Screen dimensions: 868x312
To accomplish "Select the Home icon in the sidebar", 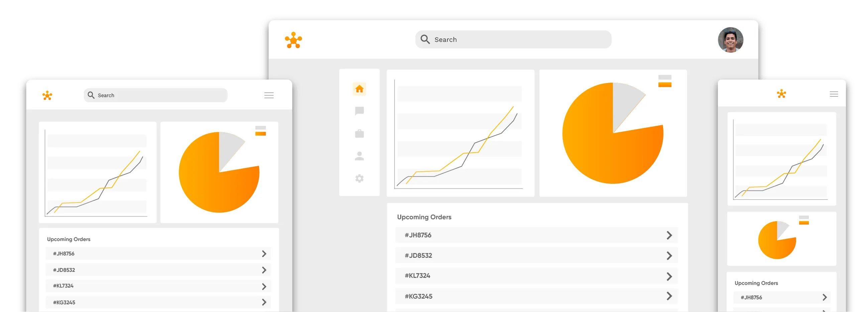I will coord(359,89).
